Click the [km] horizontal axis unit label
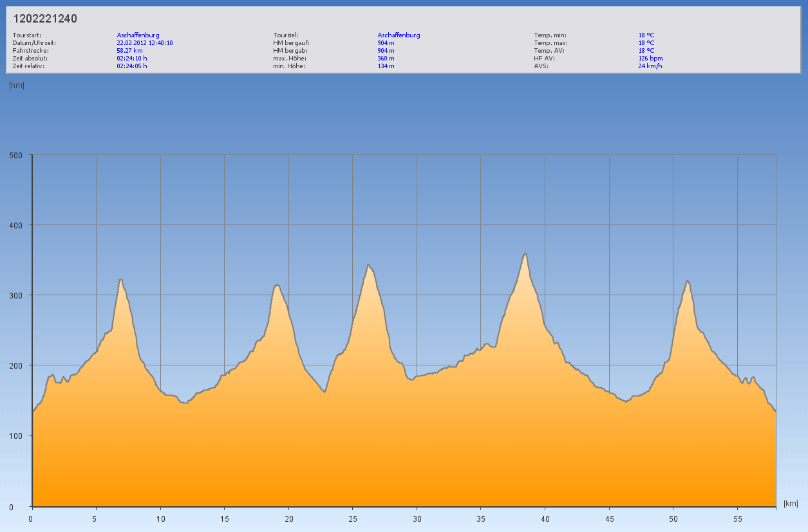This screenshot has width=808, height=532. point(791,504)
